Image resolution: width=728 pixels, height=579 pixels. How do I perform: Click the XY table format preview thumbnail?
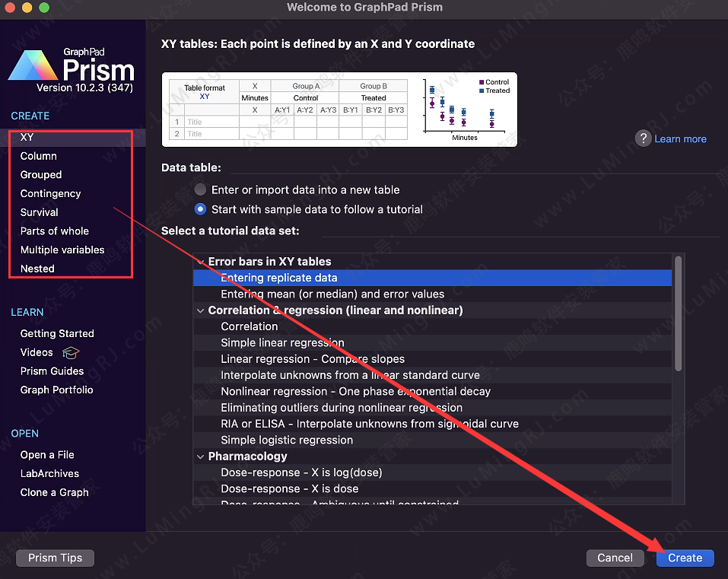[x=339, y=110]
